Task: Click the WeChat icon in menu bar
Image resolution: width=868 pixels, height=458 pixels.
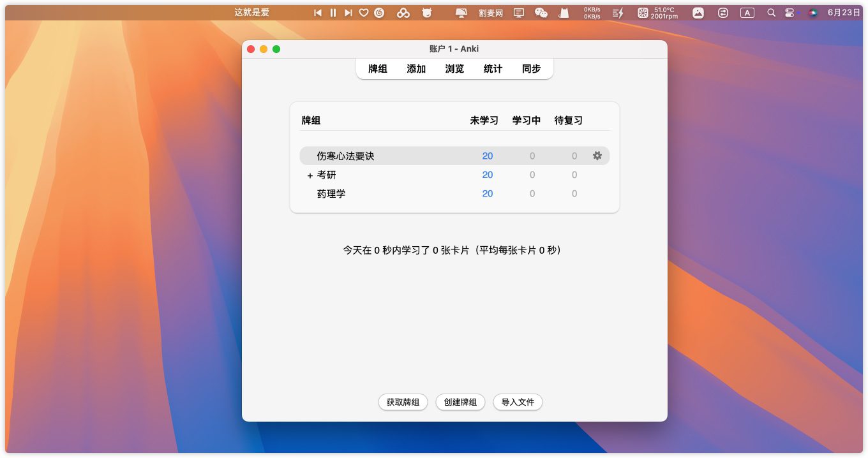Action: point(541,13)
